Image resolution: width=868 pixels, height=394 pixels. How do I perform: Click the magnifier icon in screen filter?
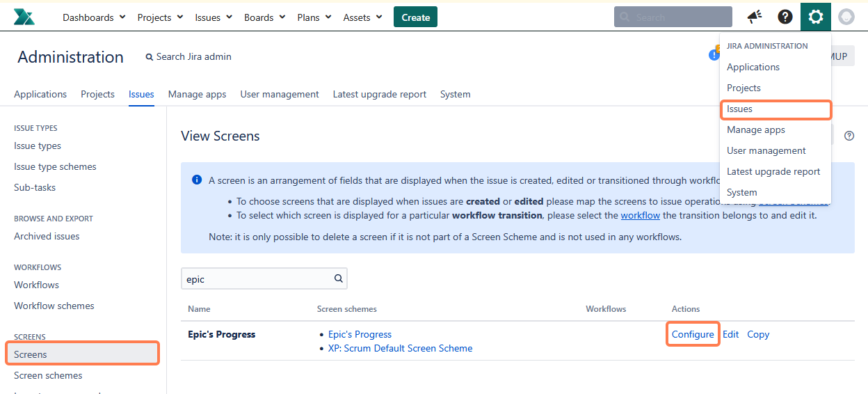pyautogui.click(x=339, y=278)
